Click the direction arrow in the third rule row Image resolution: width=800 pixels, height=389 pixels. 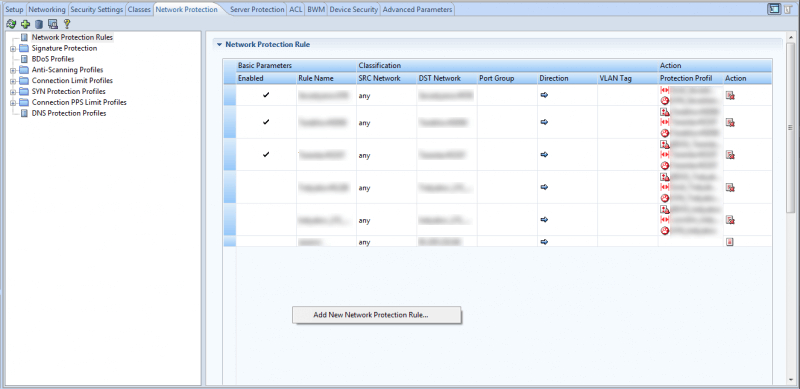[x=544, y=155]
